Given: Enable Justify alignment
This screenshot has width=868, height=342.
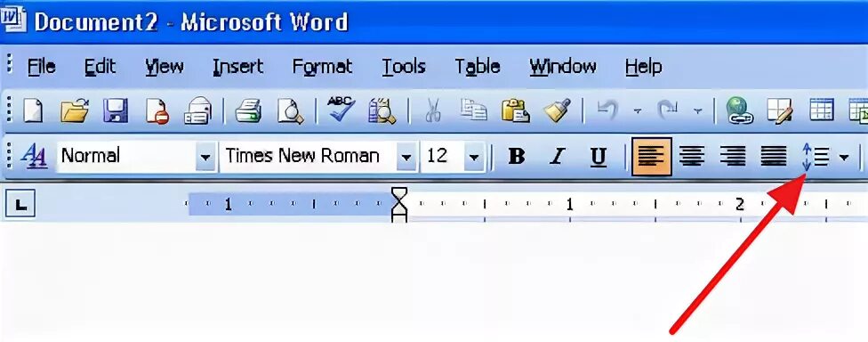Looking at the screenshot, I should pyautogui.click(x=774, y=157).
